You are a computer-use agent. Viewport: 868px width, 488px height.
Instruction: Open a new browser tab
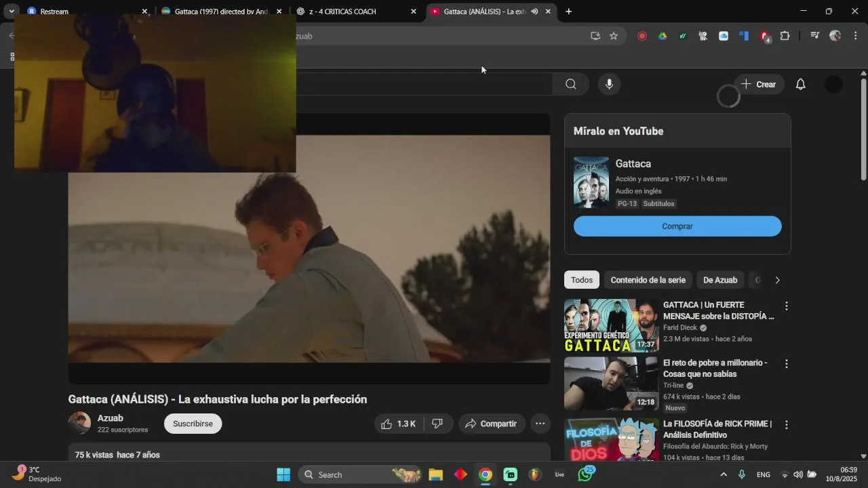(568, 12)
